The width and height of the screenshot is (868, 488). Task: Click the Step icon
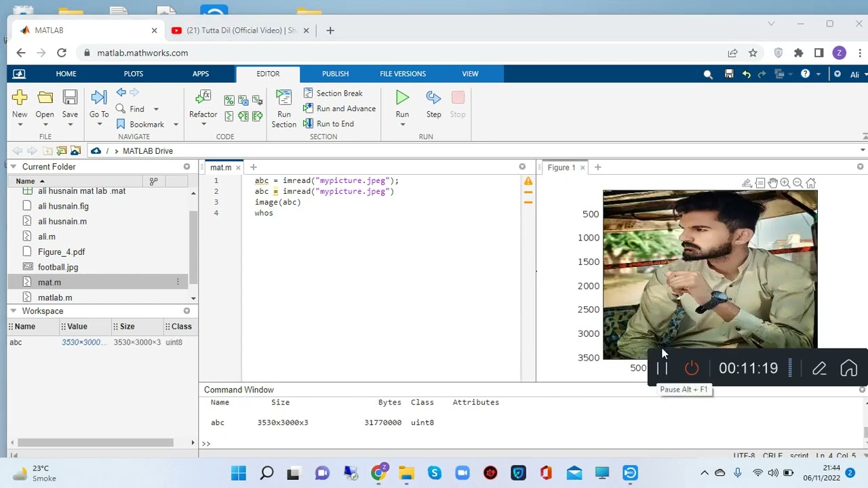433,98
